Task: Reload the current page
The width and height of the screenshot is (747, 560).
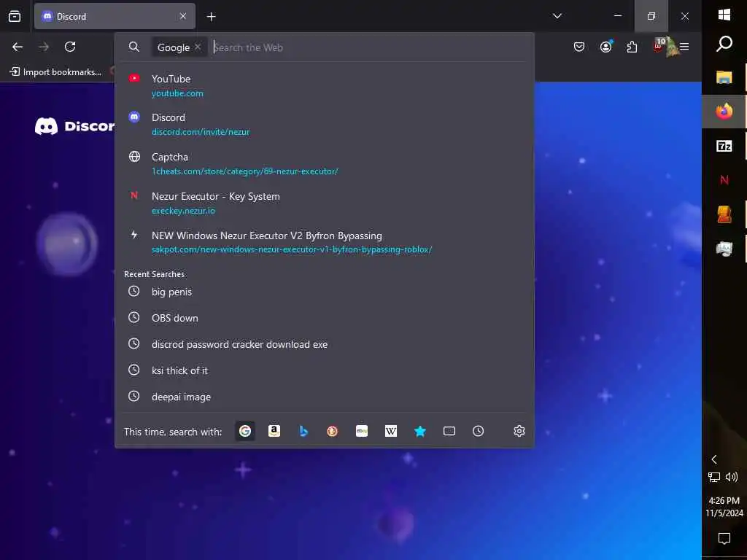Action: (70, 47)
